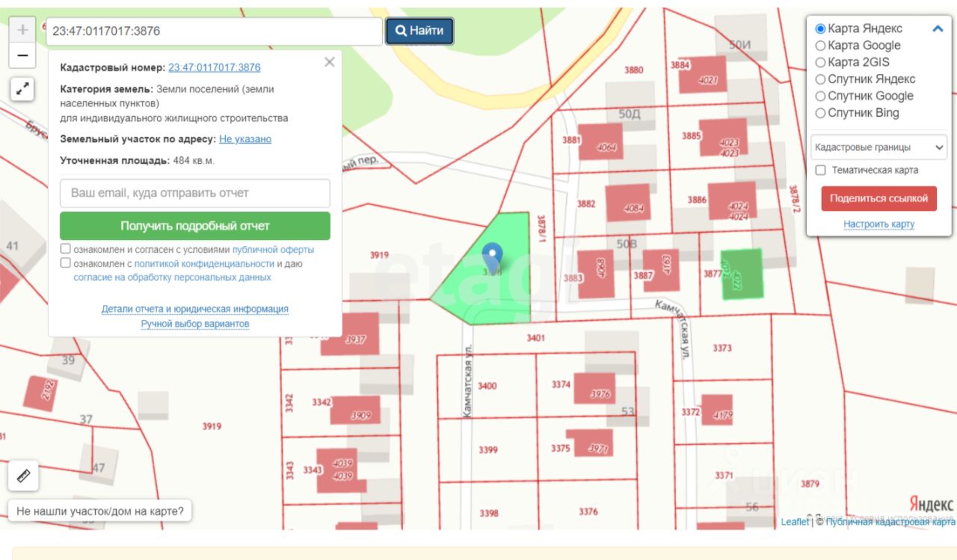This screenshot has height=560, width=957.
Task: Select Спутник Google radio option
Action: (820, 96)
